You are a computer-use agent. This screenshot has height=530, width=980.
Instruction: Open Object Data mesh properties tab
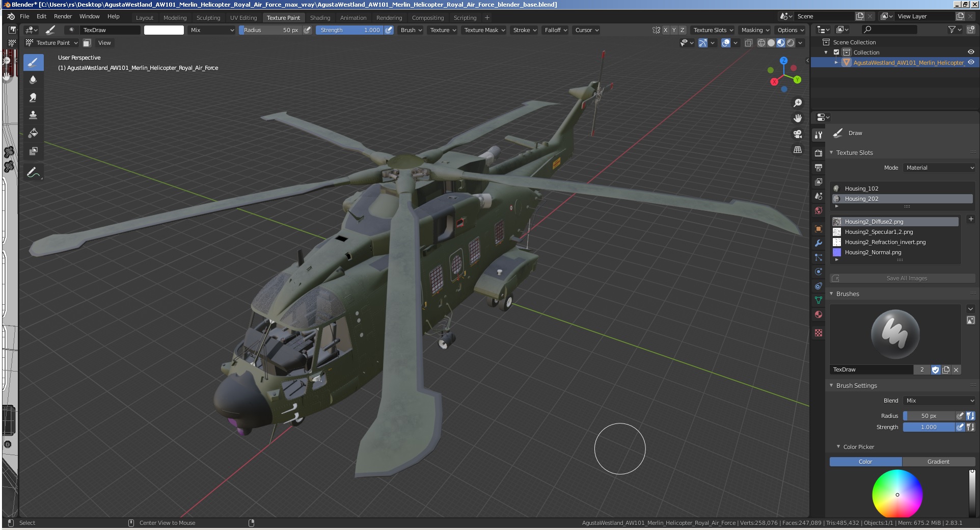[x=819, y=300]
